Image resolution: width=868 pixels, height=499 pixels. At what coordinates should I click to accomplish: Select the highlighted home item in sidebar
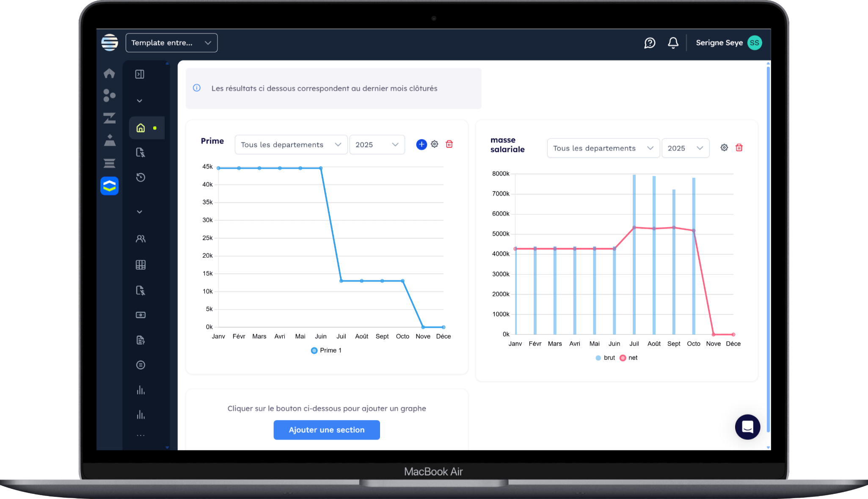141,128
